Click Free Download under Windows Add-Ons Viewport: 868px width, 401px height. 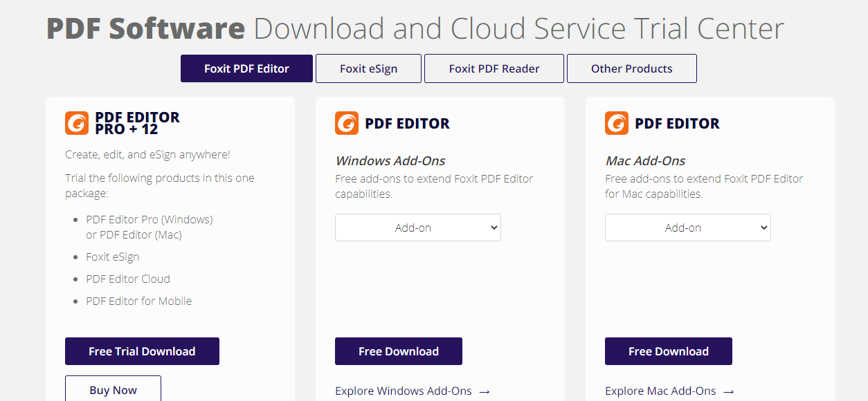pyautogui.click(x=399, y=351)
